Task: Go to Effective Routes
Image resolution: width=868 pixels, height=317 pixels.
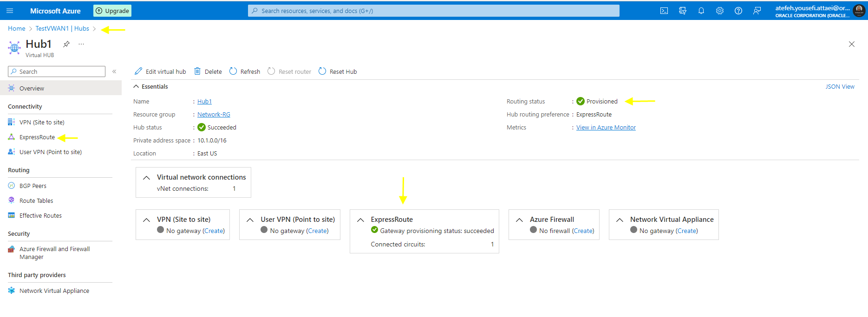Action: coord(40,216)
